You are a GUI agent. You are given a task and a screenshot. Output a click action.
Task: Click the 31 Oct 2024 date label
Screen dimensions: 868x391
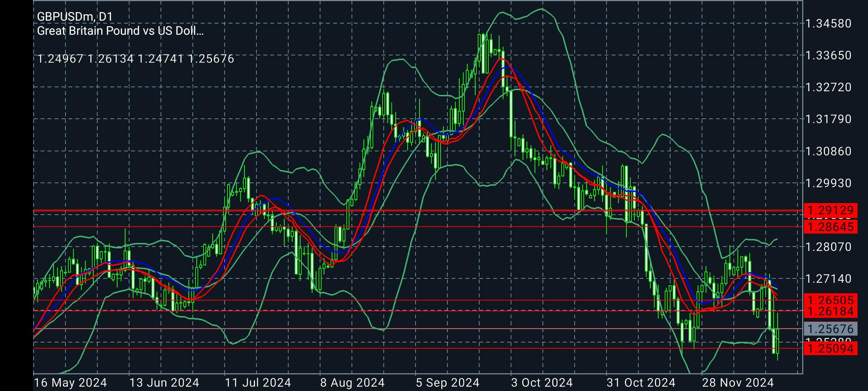pyautogui.click(x=641, y=383)
